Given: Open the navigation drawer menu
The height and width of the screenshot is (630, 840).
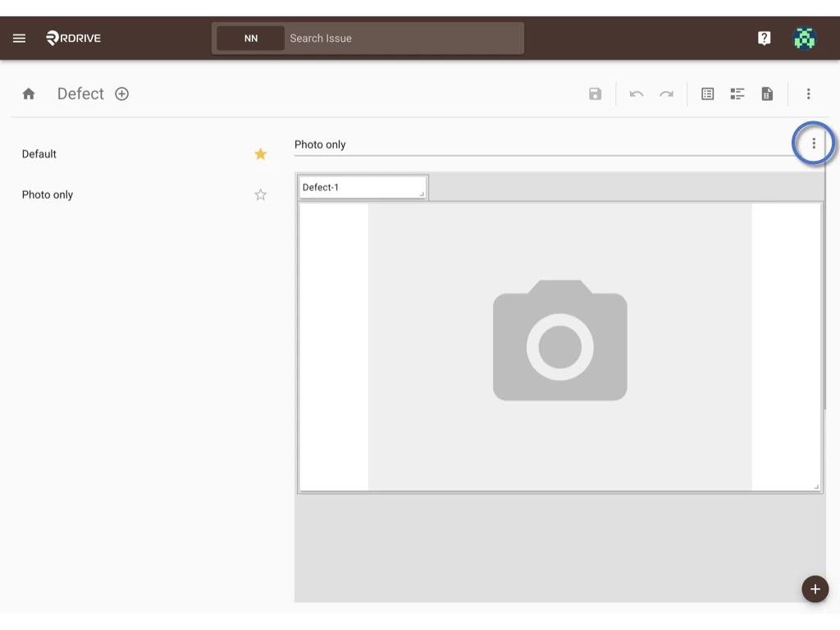Looking at the screenshot, I should click(x=19, y=38).
